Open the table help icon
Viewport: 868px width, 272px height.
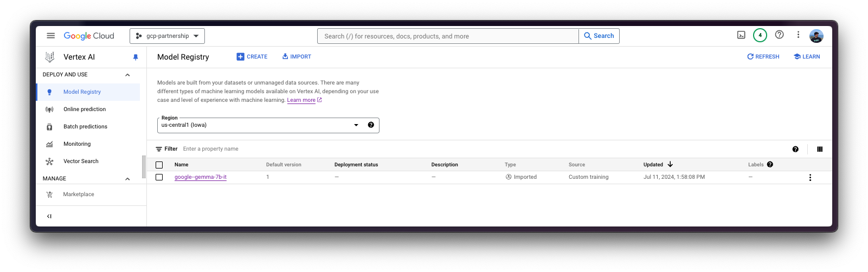coord(795,149)
